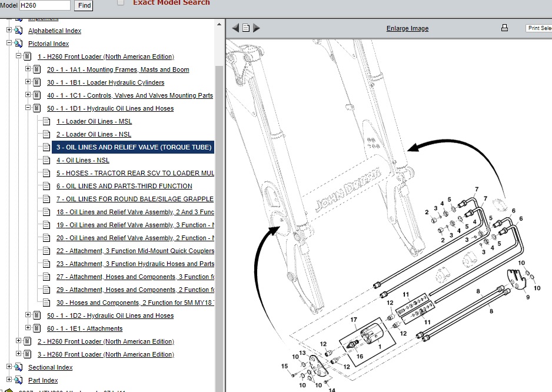Image resolution: width=552 pixels, height=392 pixels.
Task: Click the Pictorial Index search icon
Action: pos(18,44)
